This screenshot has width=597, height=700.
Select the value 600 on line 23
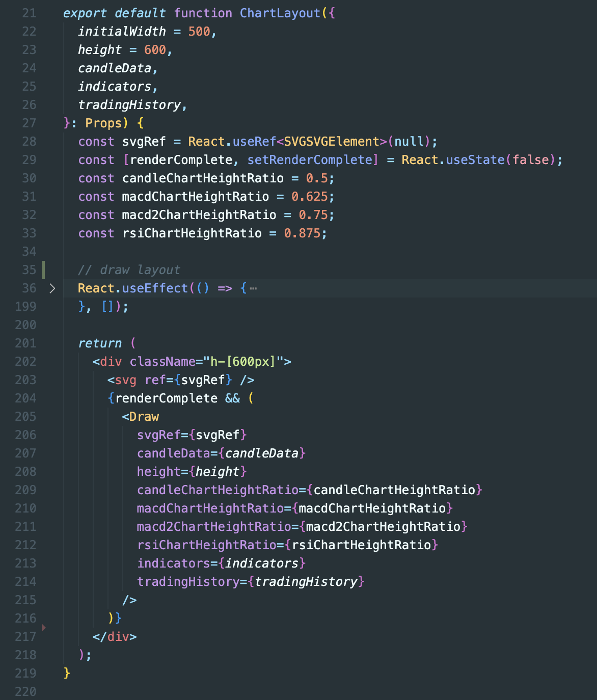coord(155,50)
